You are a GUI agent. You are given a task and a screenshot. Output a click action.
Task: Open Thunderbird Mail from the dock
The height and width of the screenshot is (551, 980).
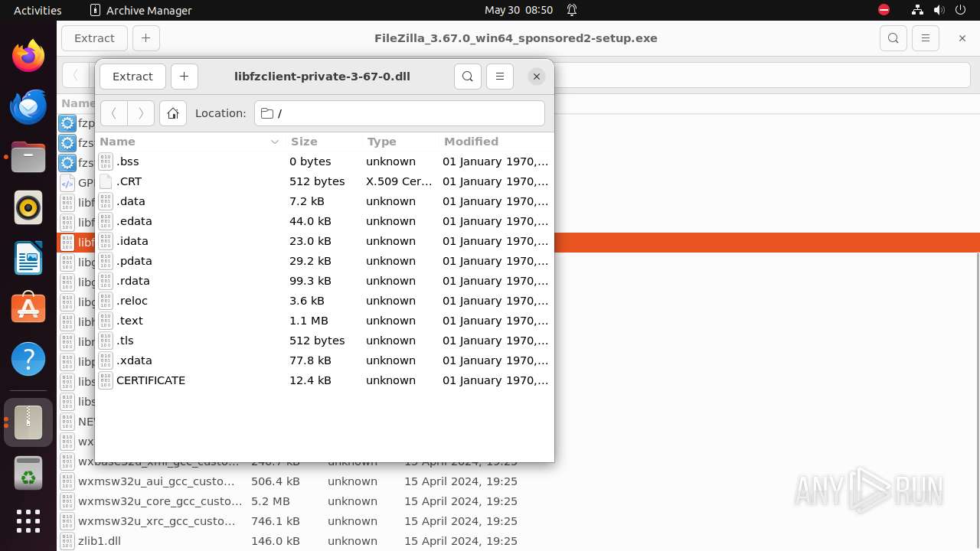point(28,106)
